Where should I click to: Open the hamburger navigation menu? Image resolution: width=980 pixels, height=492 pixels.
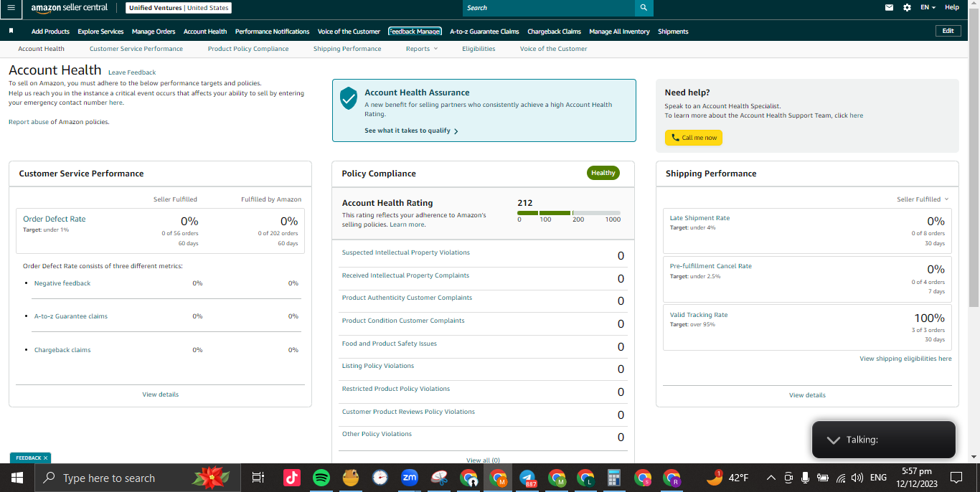[x=11, y=7]
